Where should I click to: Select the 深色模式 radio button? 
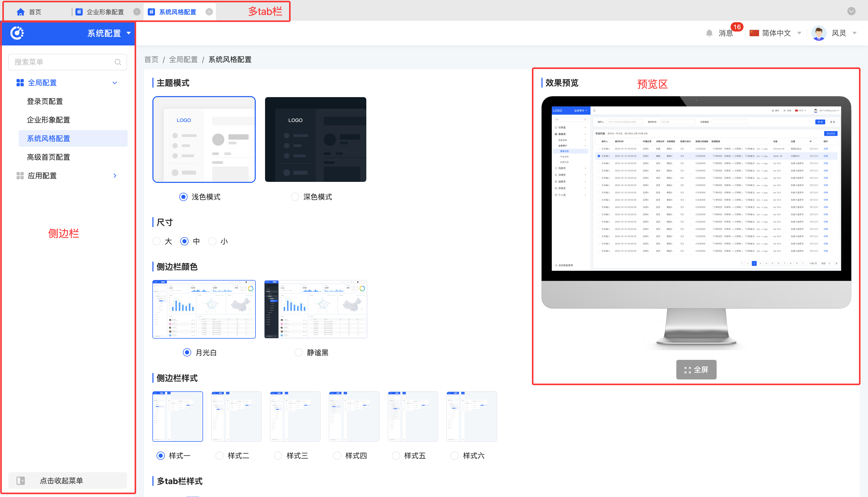point(295,197)
